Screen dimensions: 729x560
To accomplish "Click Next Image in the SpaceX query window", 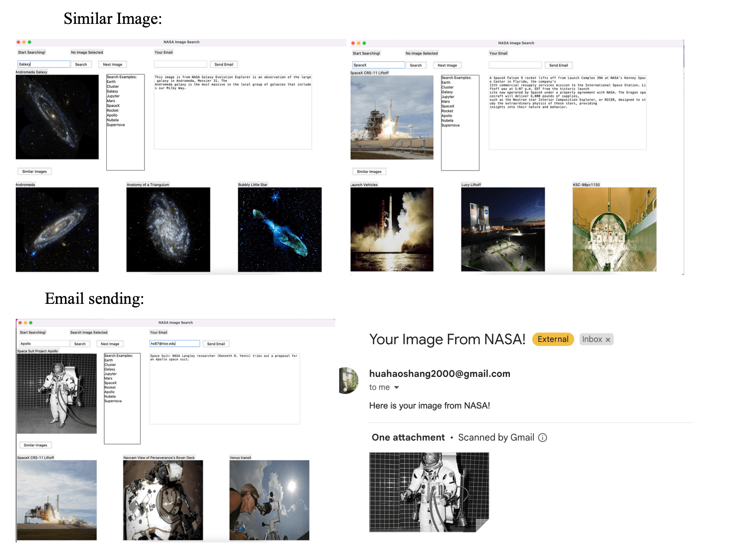I will click(447, 65).
